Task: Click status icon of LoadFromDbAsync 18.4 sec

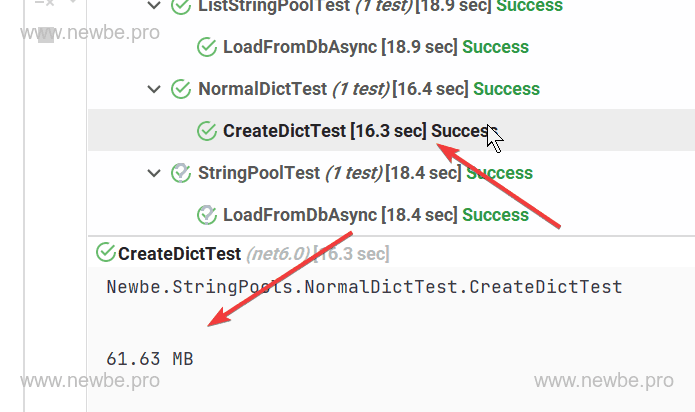Action: pyautogui.click(x=207, y=215)
